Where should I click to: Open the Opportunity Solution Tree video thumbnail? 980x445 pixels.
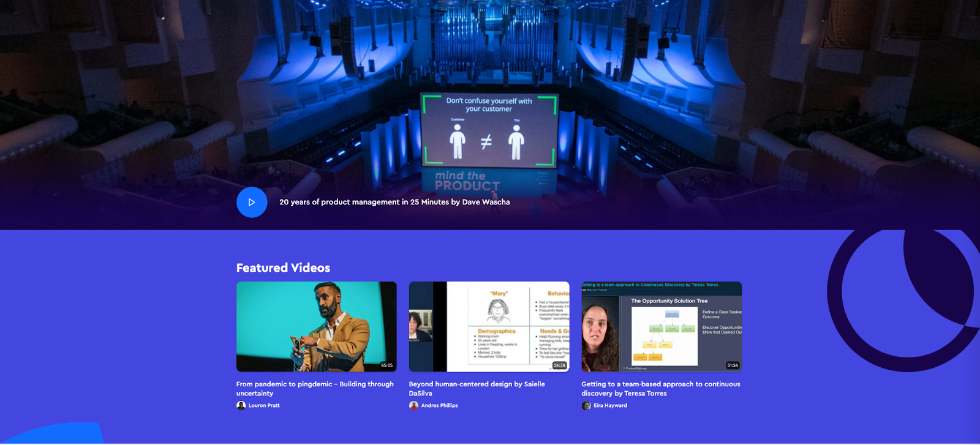(x=661, y=326)
